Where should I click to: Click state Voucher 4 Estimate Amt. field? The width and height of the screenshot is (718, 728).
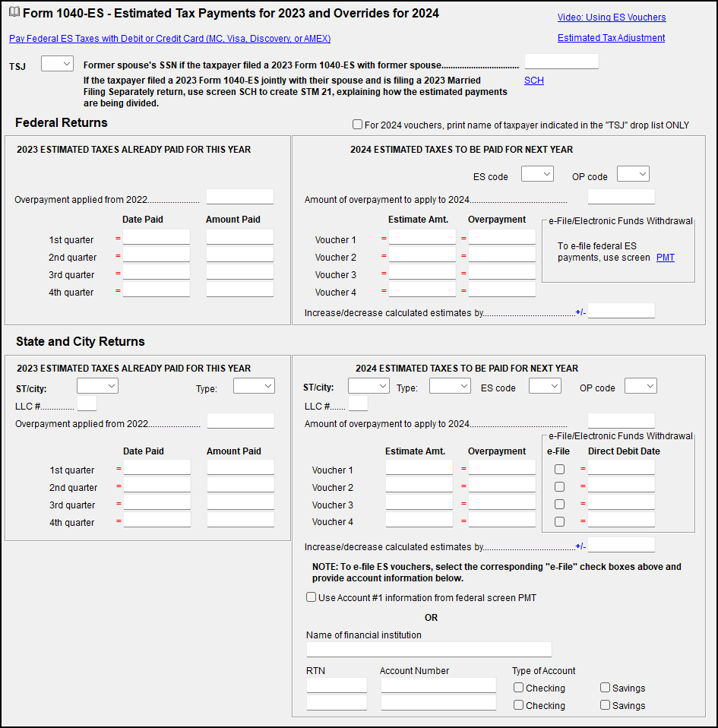pyautogui.click(x=419, y=520)
